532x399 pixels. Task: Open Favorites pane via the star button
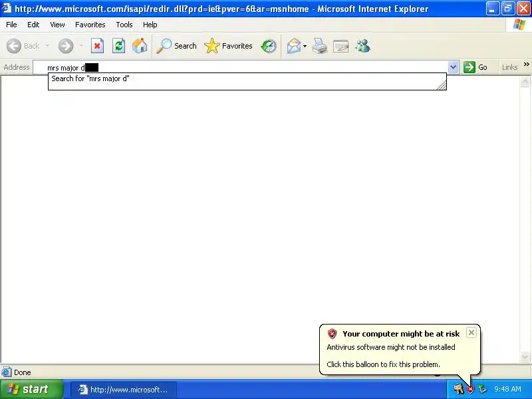point(228,46)
